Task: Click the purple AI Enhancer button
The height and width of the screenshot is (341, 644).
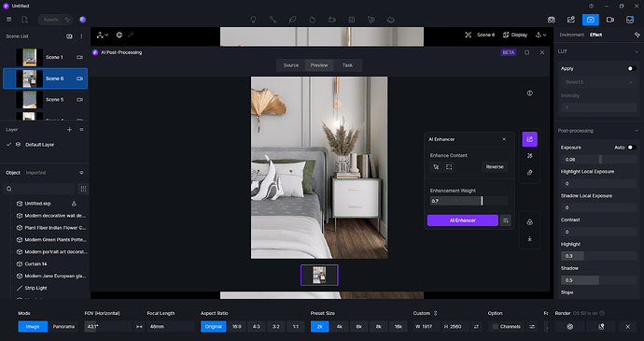Action: pos(462,220)
